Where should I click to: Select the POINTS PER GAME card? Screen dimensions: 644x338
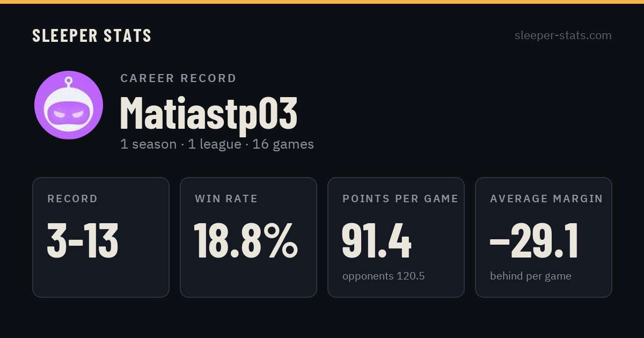pyautogui.click(x=396, y=237)
